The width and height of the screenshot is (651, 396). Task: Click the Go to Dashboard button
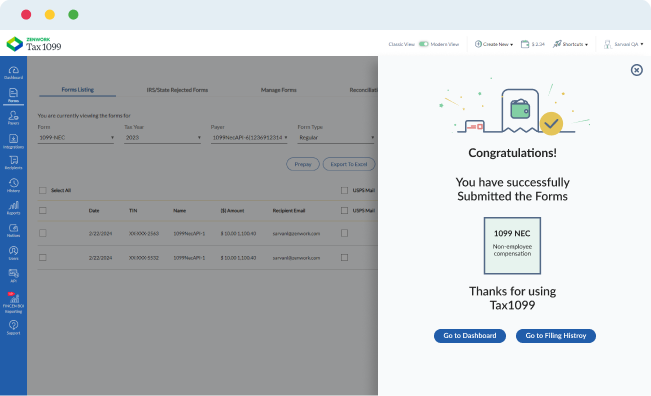point(470,336)
